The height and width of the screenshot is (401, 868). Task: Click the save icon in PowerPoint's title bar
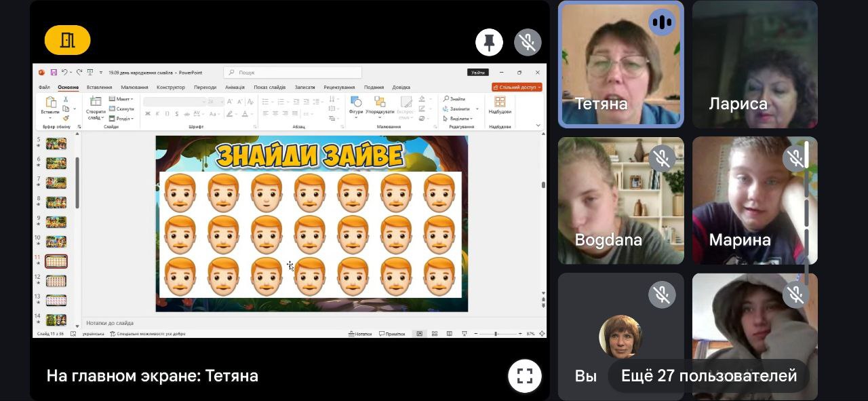tap(53, 73)
